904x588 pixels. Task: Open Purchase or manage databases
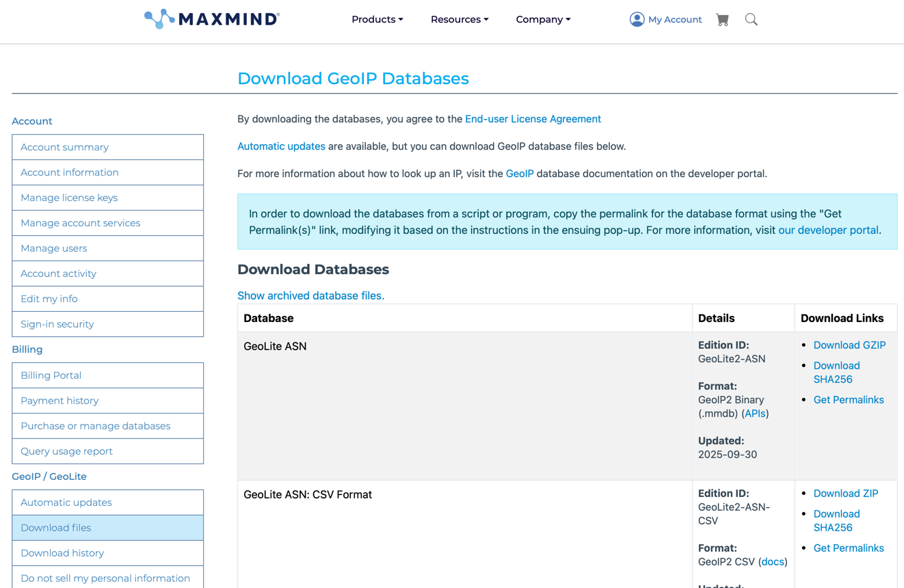pyautogui.click(x=107, y=426)
